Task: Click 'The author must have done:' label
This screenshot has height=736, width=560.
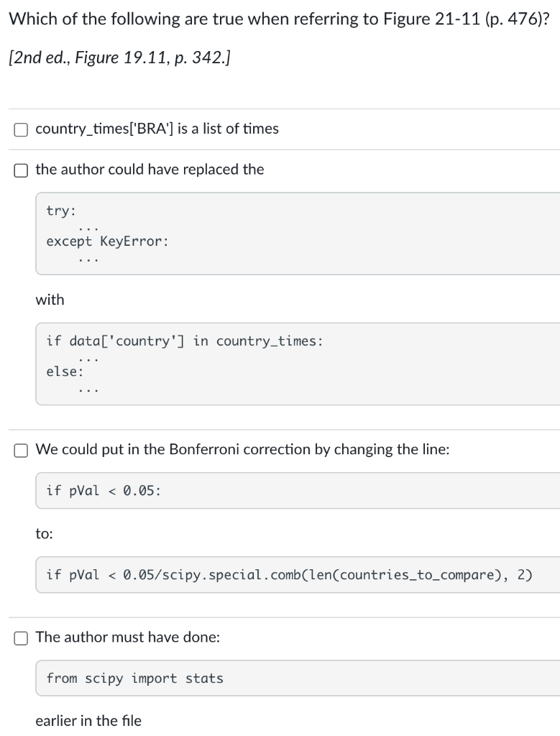Action: coord(128,637)
